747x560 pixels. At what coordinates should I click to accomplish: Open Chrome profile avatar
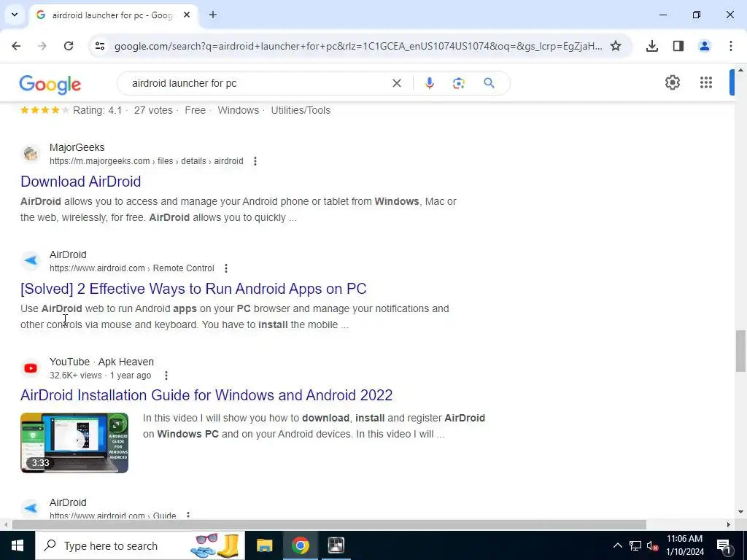pos(705,46)
